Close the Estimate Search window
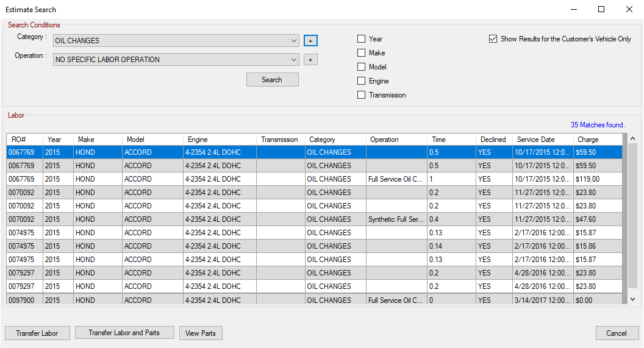This screenshot has width=644, height=348. tap(629, 9)
